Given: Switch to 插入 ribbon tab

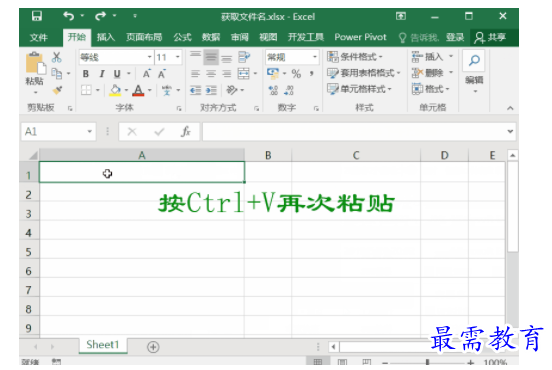Looking at the screenshot, I should click(x=106, y=37).
